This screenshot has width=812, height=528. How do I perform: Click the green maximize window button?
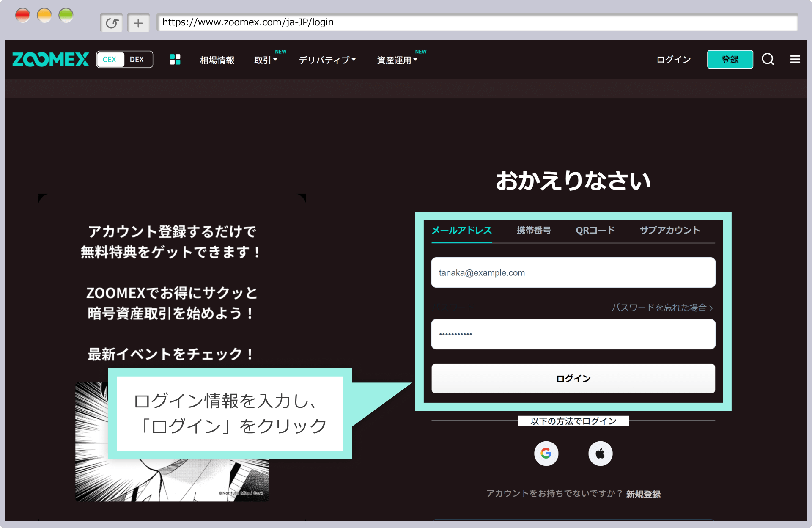point(66,16)
